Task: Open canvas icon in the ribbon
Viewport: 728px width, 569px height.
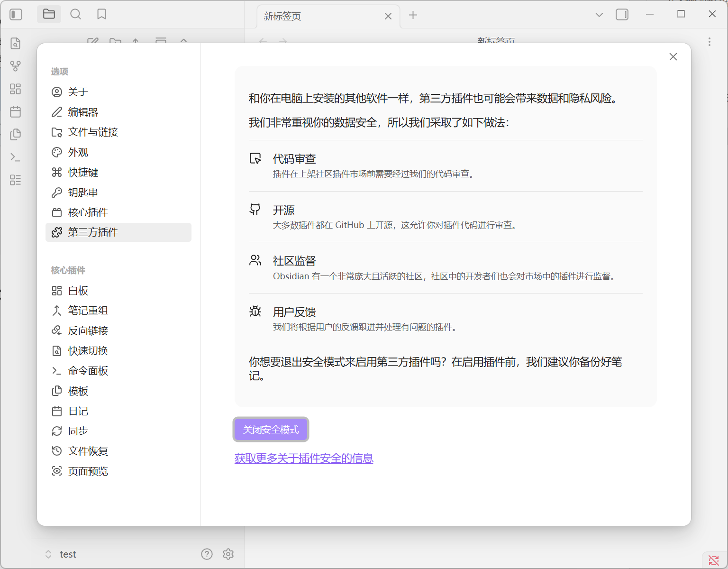Action: tap(16, 89)
